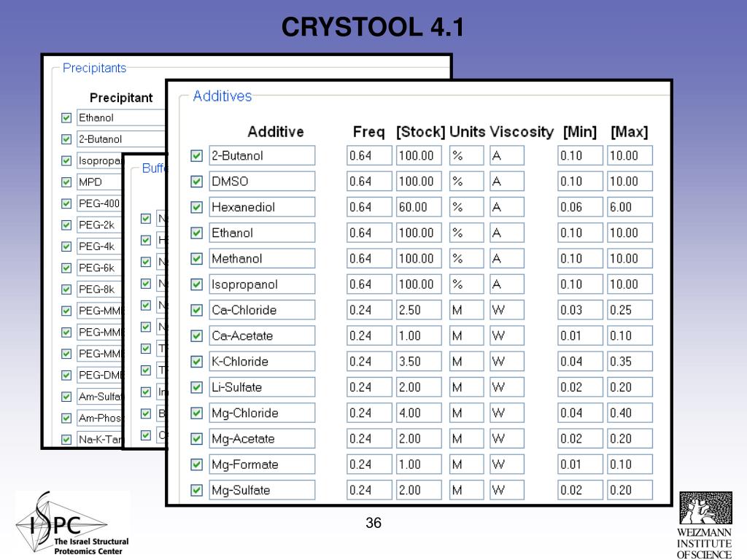
Task: Select the Min field for Mg-Chloride
Action: pyautogui.click(x=580, y=413)
